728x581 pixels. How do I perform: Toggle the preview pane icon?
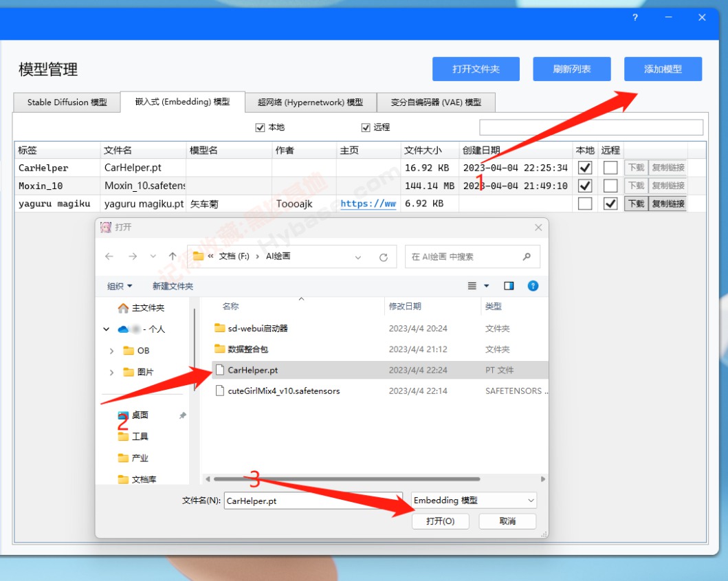point(509,285)
